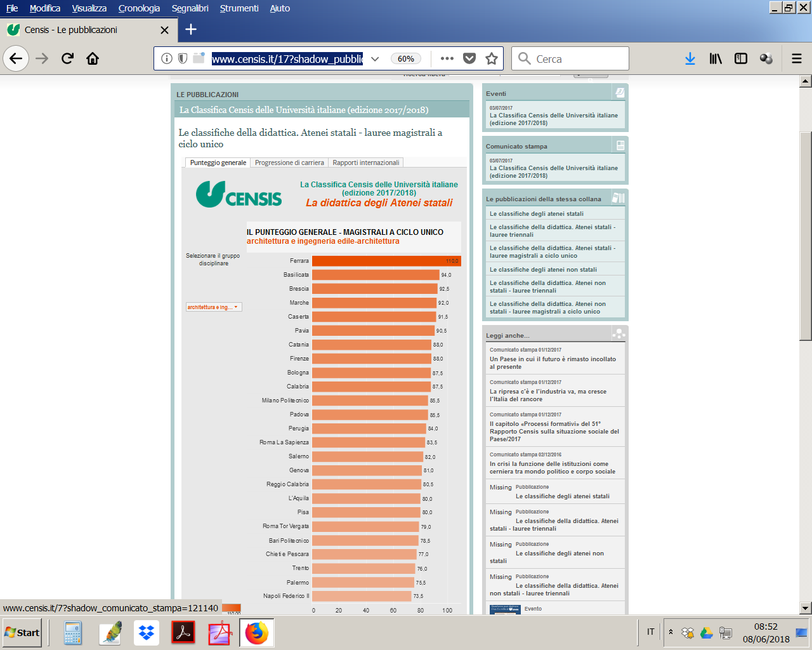Open tracking protection shield icon

183,58
